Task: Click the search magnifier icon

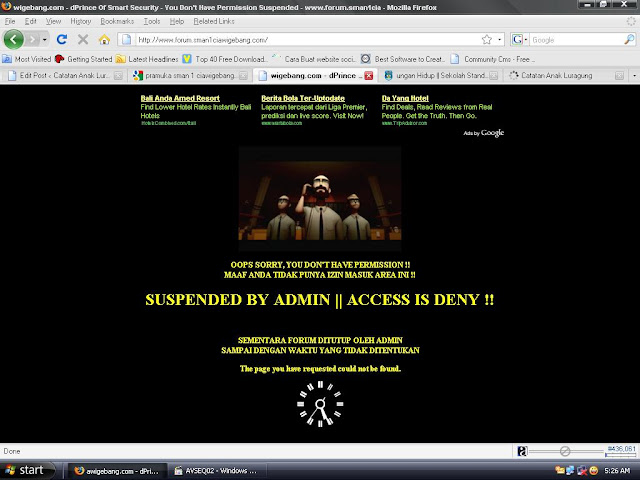Action: 629,40
